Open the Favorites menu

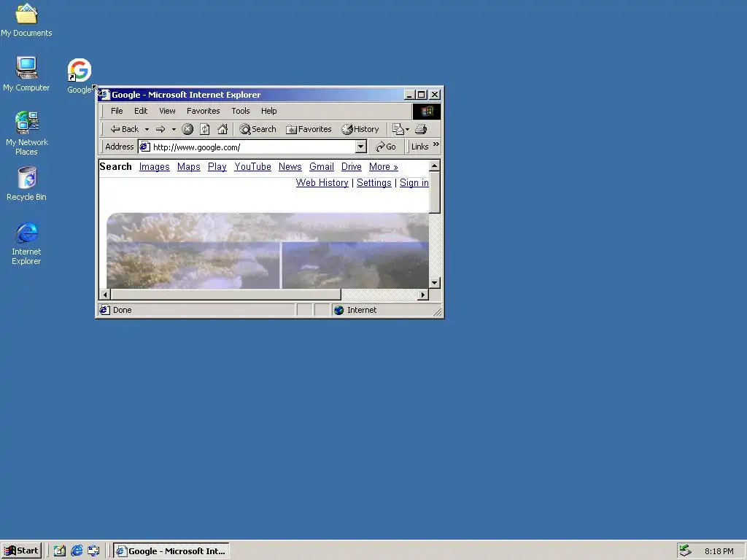tap(204, 111)
